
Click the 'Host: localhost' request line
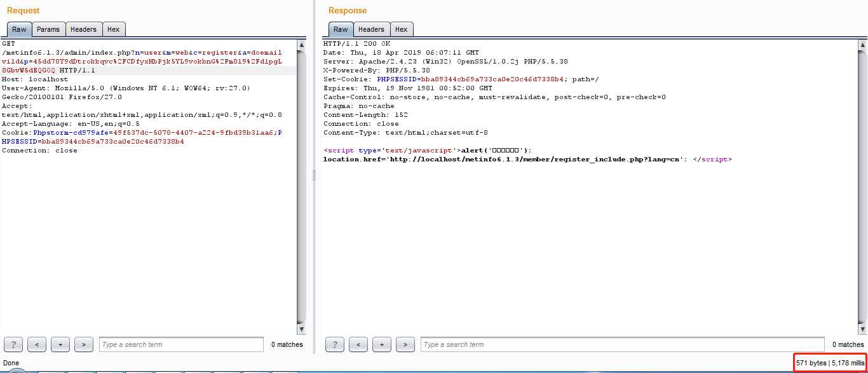(x=35, y=79)
